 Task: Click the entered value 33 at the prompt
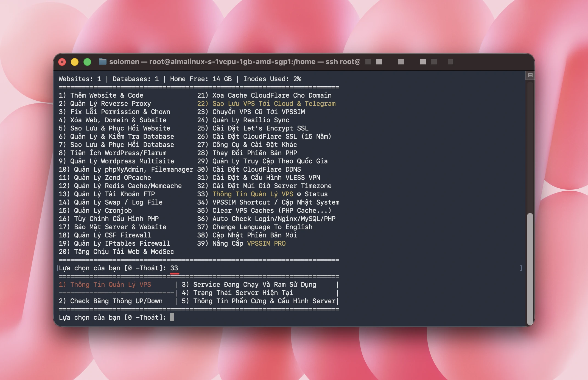click(x=174, y=268)
